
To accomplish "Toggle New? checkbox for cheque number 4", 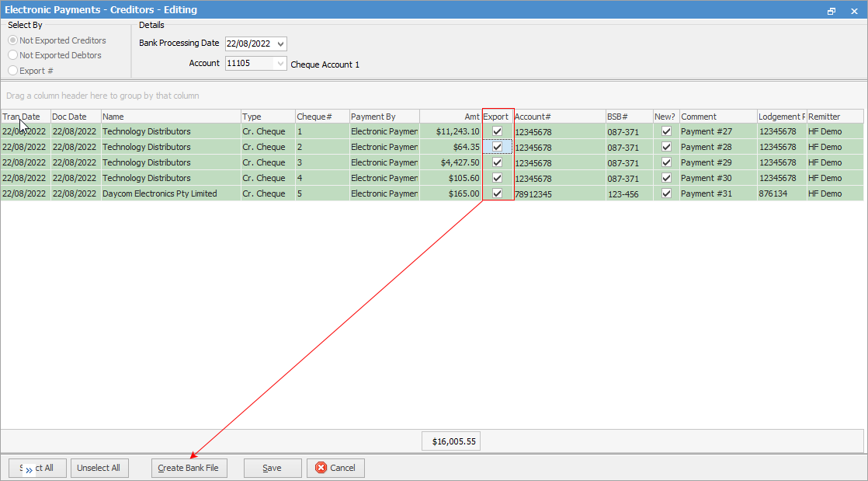I will [665, 178].
